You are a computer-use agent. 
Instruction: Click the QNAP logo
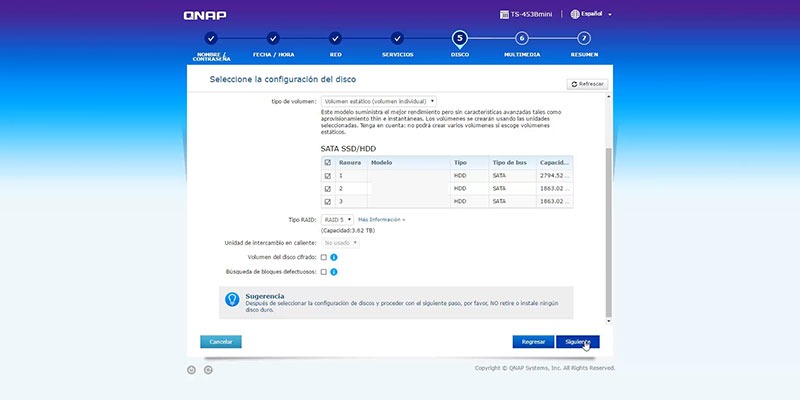[x=205, y=15]
